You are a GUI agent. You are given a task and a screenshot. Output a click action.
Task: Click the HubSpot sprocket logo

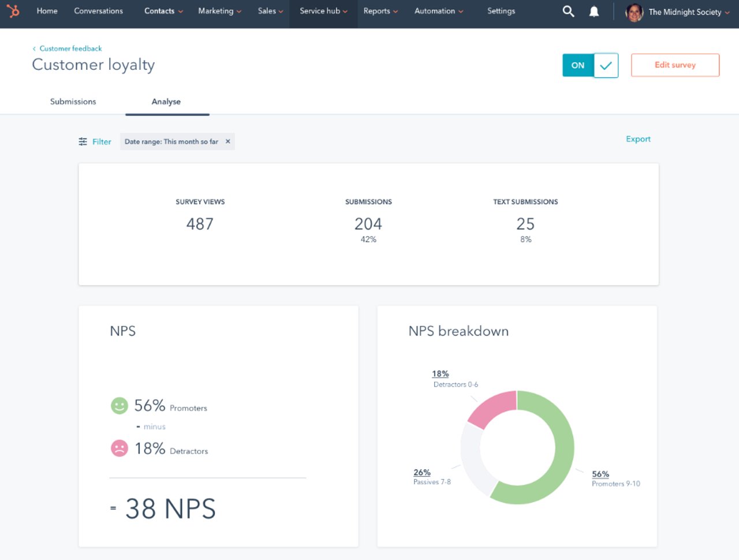(x=13, y=11)
